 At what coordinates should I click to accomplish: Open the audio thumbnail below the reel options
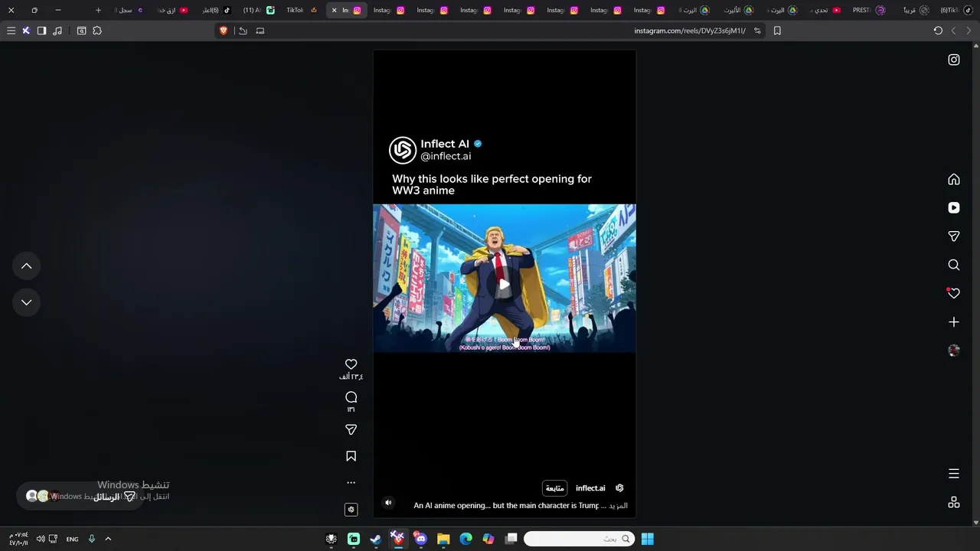[351, 510]
